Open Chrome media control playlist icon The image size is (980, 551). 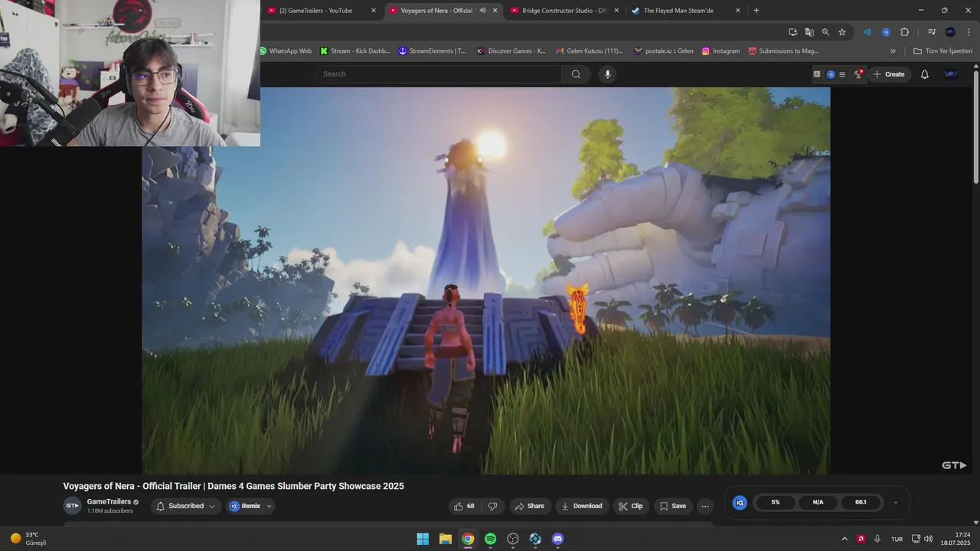tap(932, 32)
